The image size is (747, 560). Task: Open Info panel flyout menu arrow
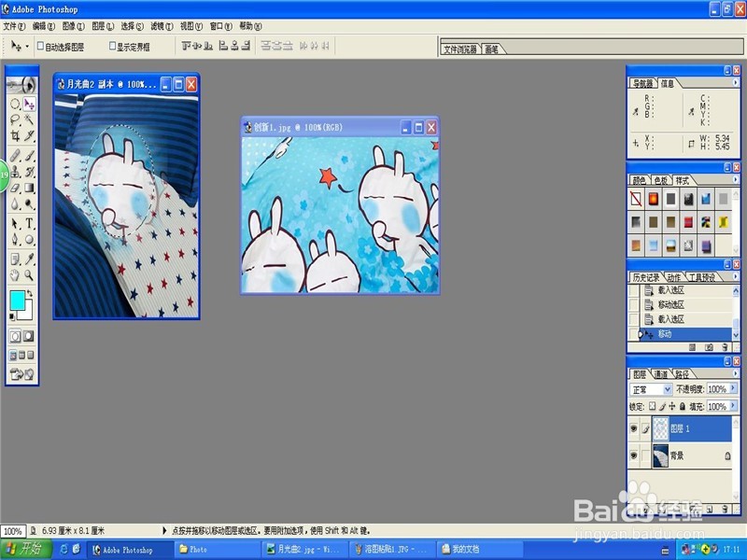click(x=735, y=83)
